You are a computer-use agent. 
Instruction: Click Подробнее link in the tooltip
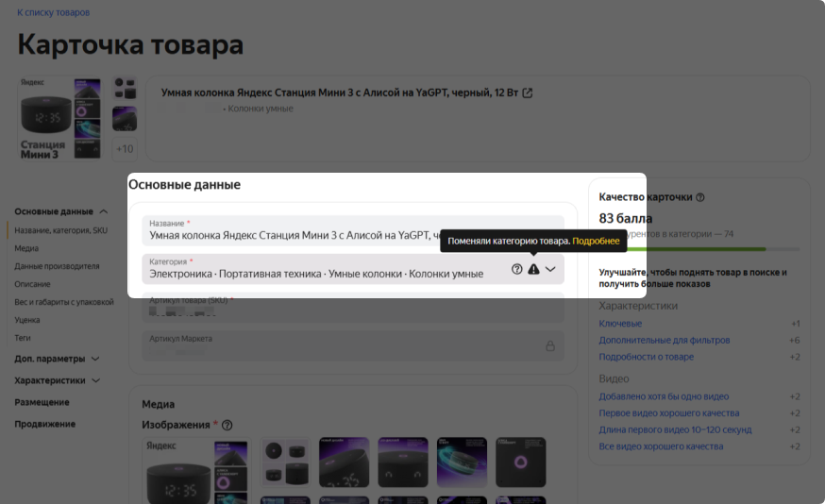tap(596, 242)
